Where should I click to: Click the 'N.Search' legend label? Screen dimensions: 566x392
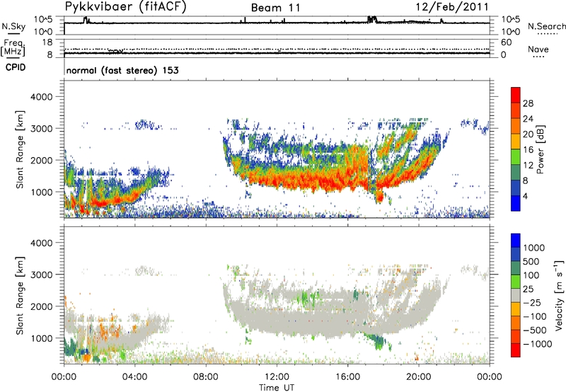tap(547, 26)
